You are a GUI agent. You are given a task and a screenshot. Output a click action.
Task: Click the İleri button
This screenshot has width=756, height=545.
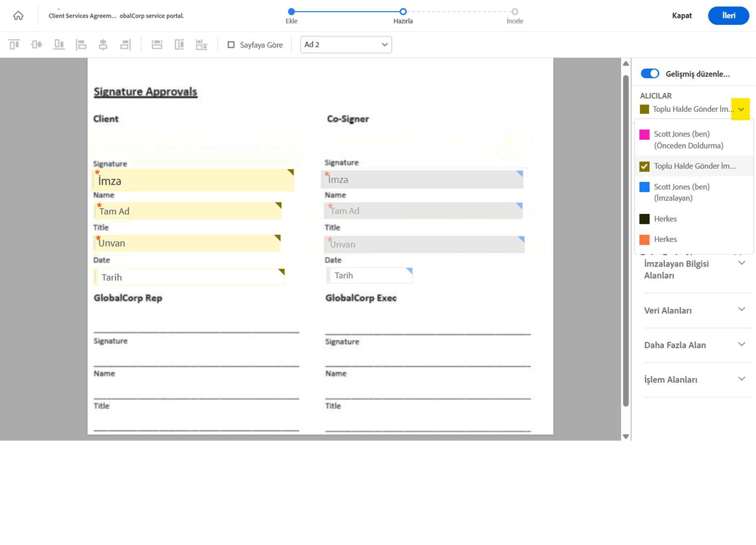(x=728, y=16)
